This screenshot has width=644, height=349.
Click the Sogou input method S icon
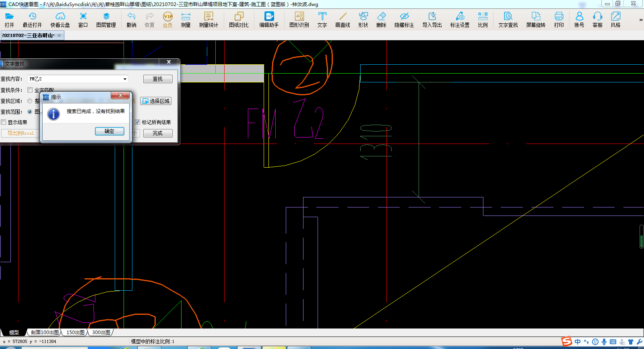[567, 341]
